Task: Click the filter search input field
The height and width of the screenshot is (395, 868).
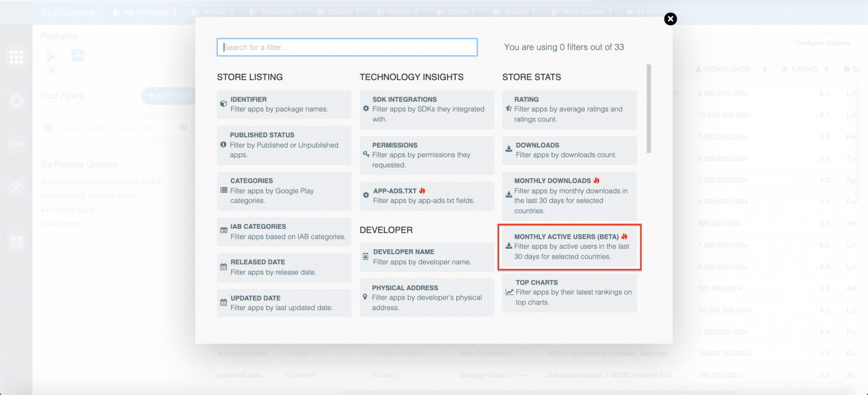Action: pos(347,47)
